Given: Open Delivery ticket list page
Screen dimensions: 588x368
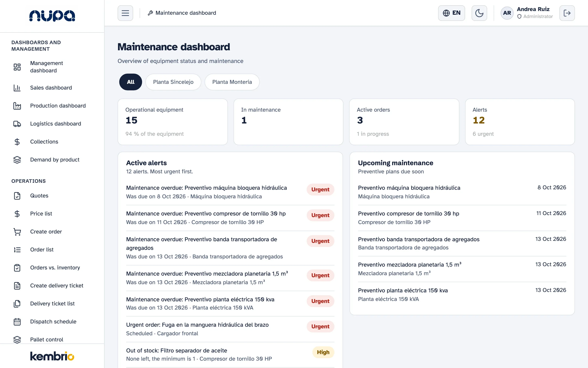Looking at the screenshot, I should point(52,304).
